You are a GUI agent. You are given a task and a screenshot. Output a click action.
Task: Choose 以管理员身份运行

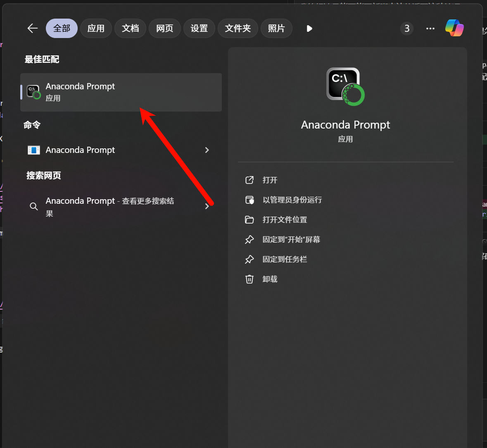pos(292,200)
